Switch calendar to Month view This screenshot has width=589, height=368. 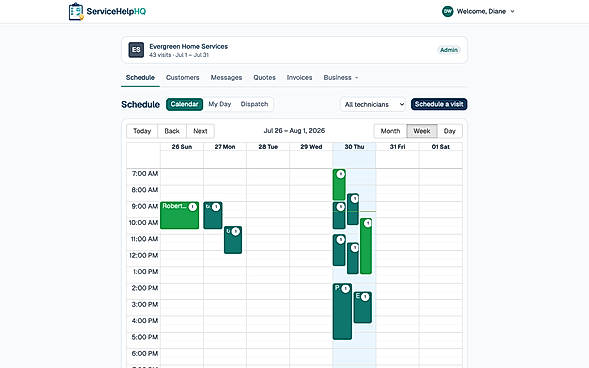pyautogui.click(x=390, y=131)
